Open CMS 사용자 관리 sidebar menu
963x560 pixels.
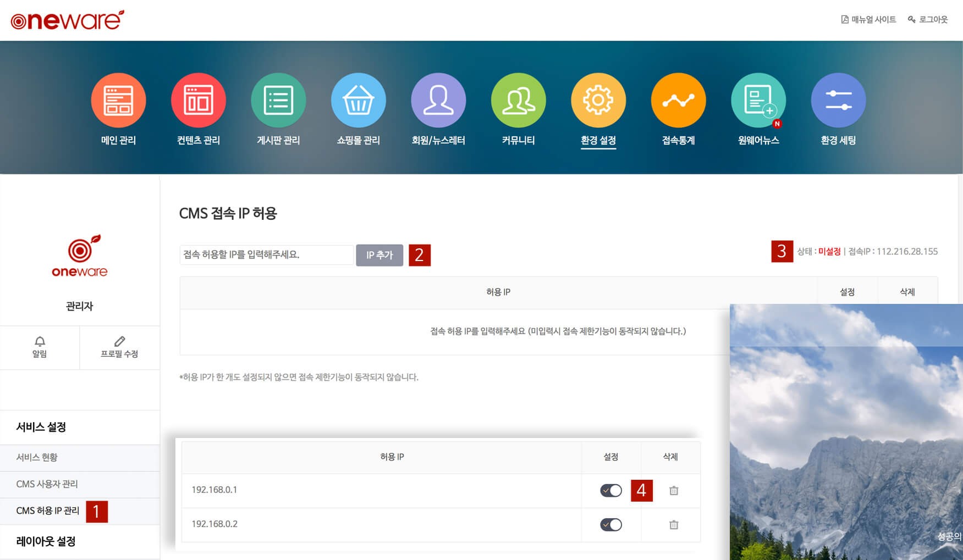click(80, 484)
